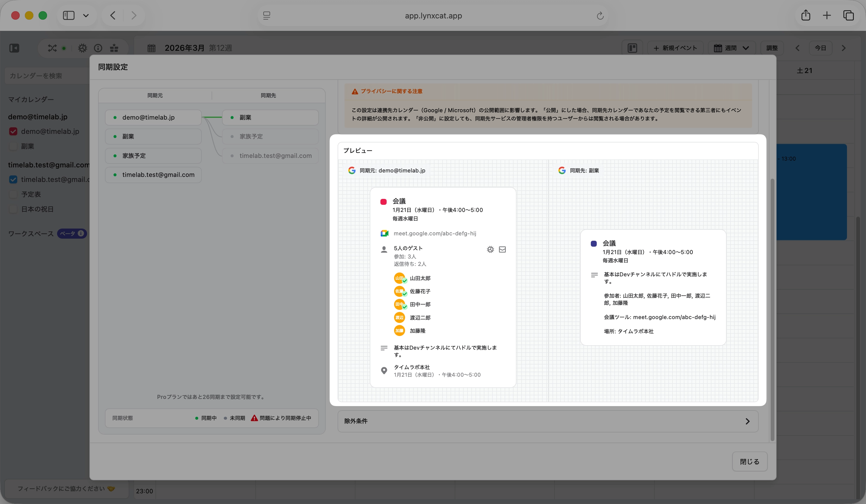The image size is (866, 504).
Task: Collapse sidebar with left panel icon
Action: coord(14,48)
